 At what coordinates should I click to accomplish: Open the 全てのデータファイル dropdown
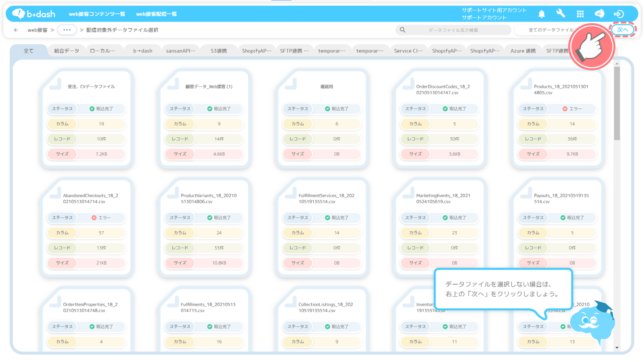point(551,30)
